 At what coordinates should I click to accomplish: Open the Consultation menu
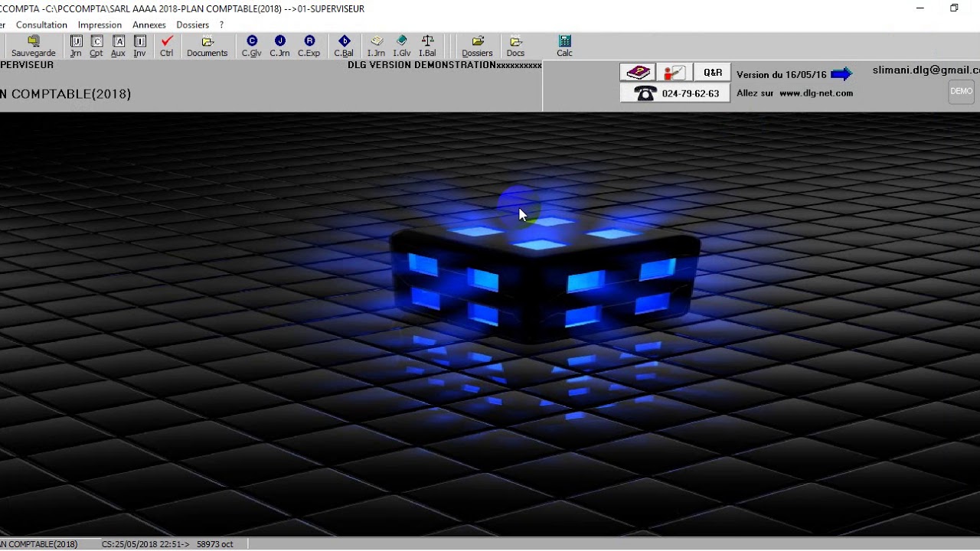pyautogui.click(x=41, y=24)
